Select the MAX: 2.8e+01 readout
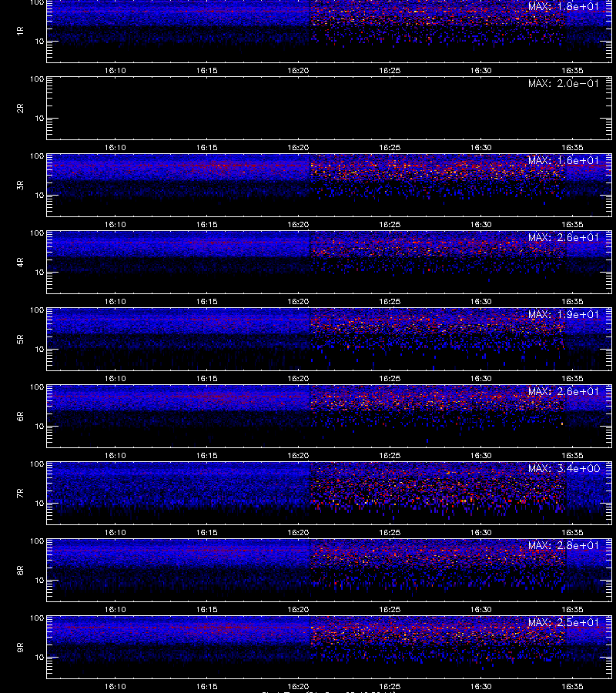 (564, 545)
